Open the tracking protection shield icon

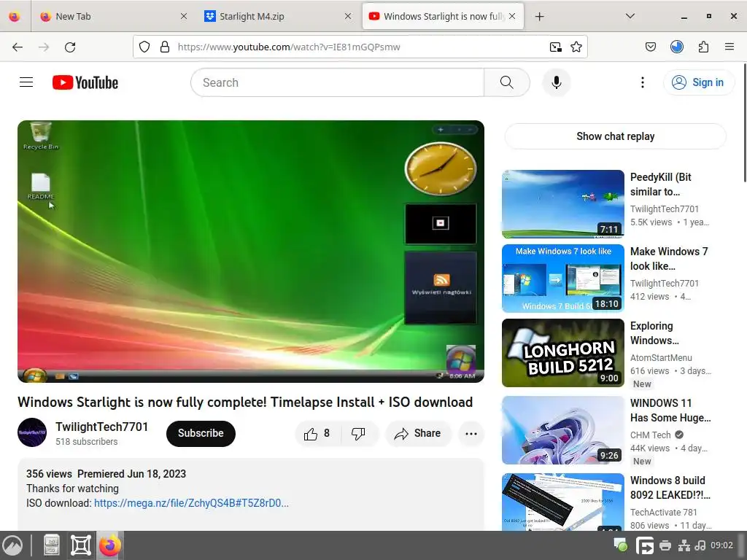pyautogui.click(x=144, y=47)
